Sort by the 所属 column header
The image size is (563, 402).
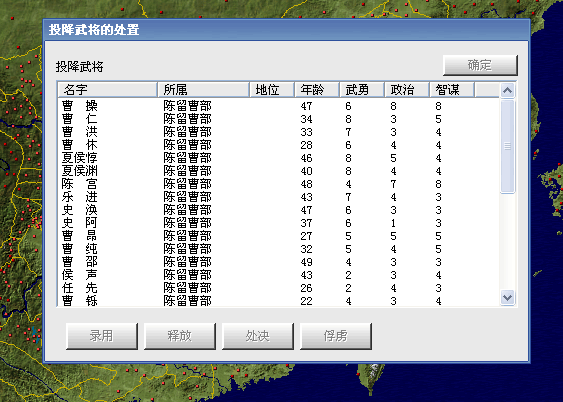click(203, 90)
